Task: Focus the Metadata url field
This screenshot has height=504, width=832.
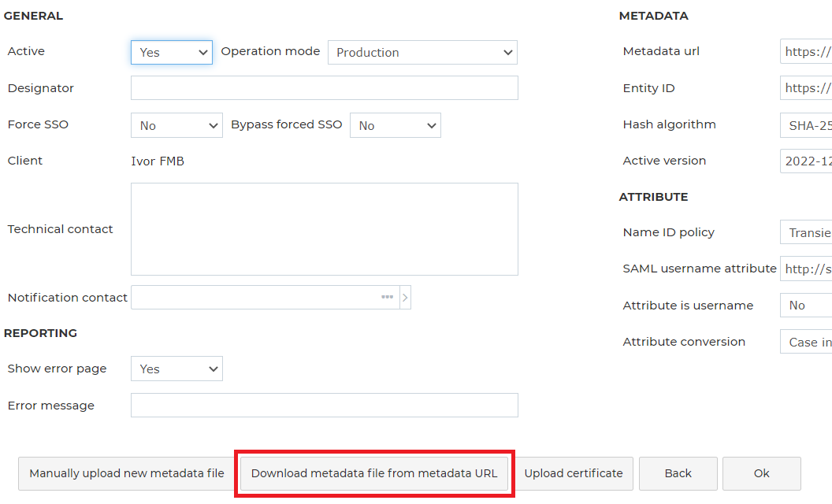Action: pyautogui.click(x=806, y=51)
